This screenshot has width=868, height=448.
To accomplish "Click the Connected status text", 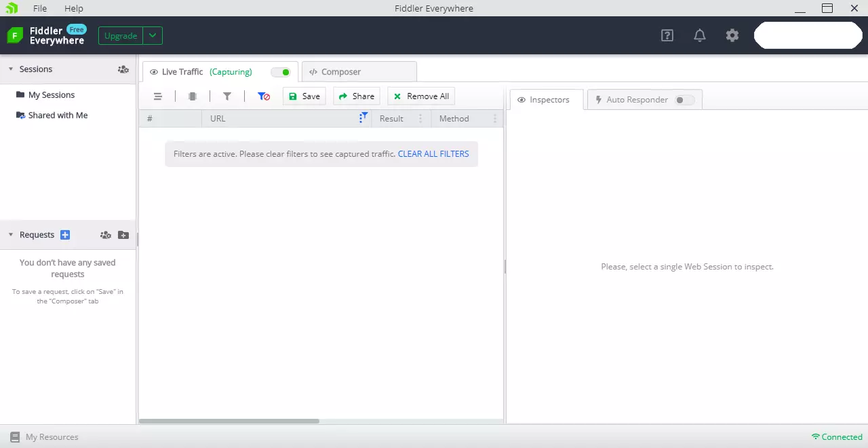I will 842,437.
